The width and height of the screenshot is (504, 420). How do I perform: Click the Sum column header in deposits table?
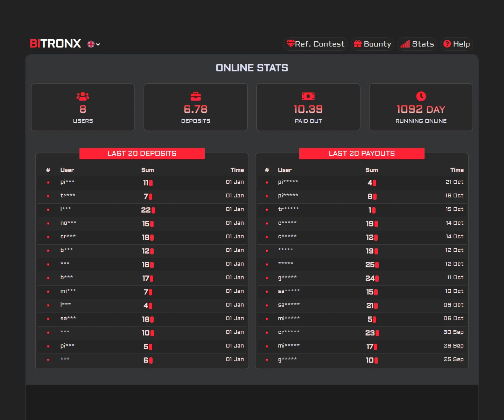click(x=148, y=170)
